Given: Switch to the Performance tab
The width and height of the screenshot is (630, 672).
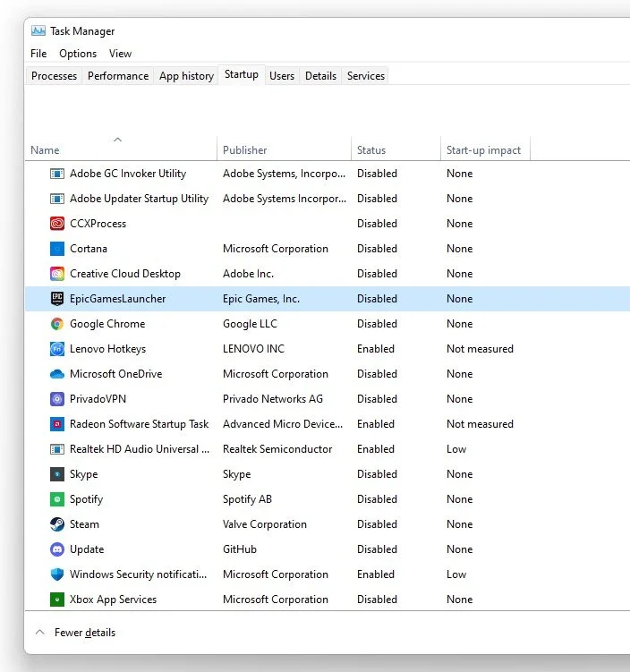Looking at the screenshot, I should pos(118,76).
